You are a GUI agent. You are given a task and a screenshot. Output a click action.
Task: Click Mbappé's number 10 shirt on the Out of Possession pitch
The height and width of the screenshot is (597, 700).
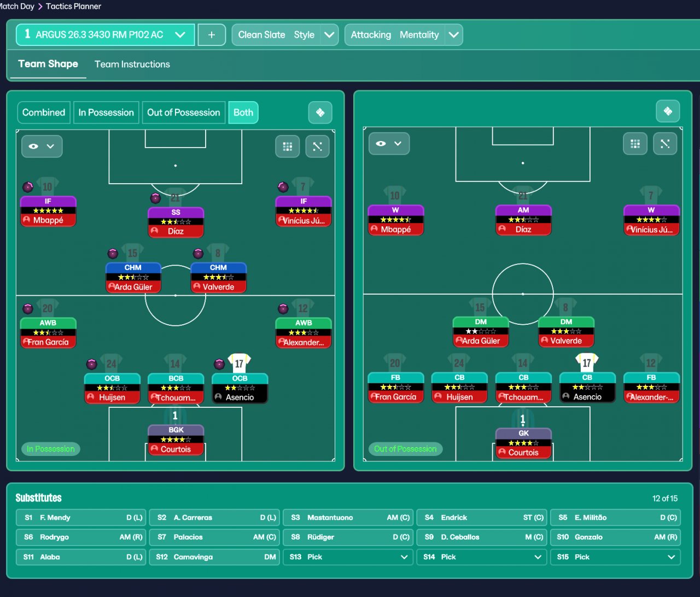[395, 195]
